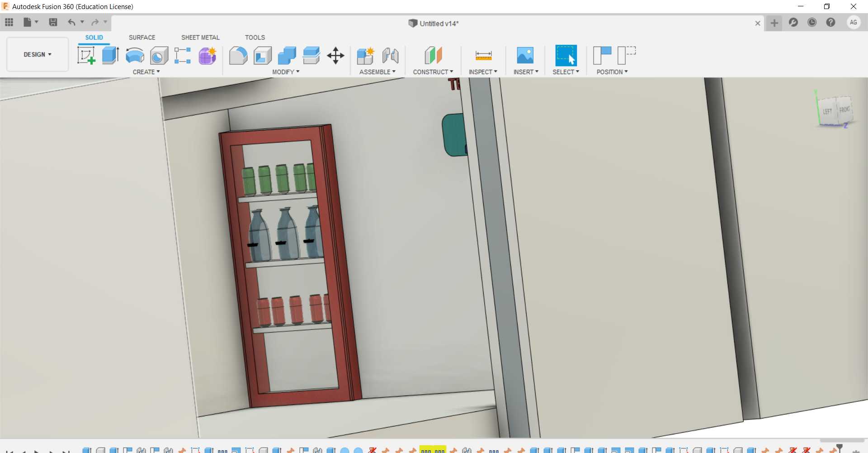Select the Offset Face tool
This screenshot has width=868, height=453.
pyautogui.click(x=311, y=56)
